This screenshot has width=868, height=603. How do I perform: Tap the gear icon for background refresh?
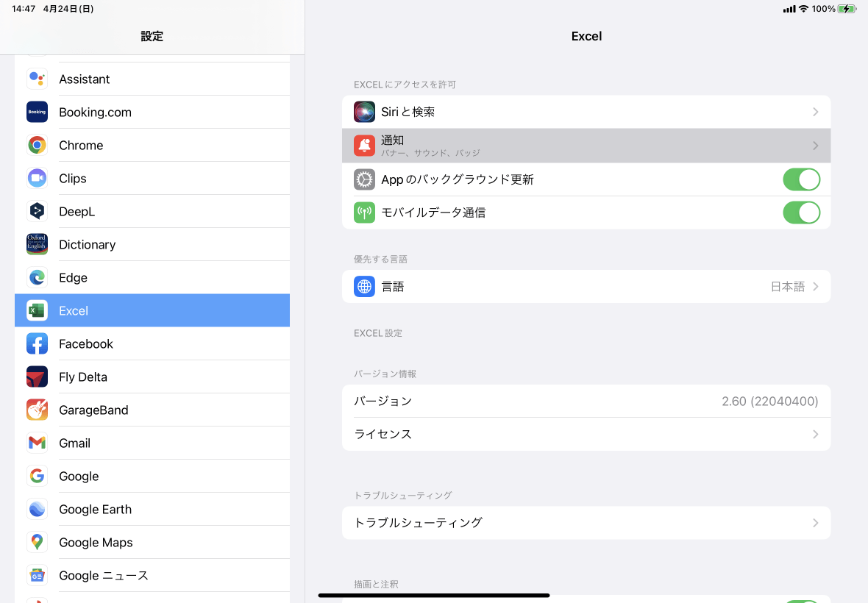click(x=364, y=179)
